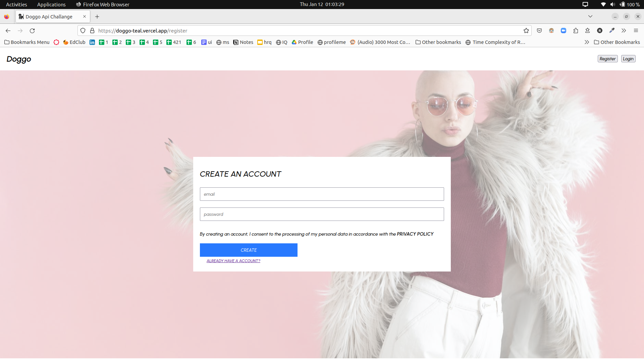
Task: Open the Applications menu in the top bar
Action: click(51, 4)
